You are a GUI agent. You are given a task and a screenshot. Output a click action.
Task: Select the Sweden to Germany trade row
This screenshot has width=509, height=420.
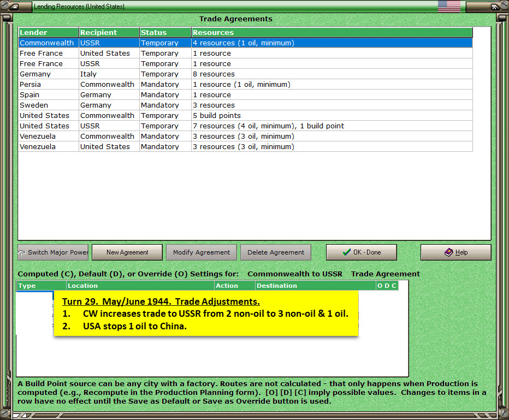pos(245,105)
